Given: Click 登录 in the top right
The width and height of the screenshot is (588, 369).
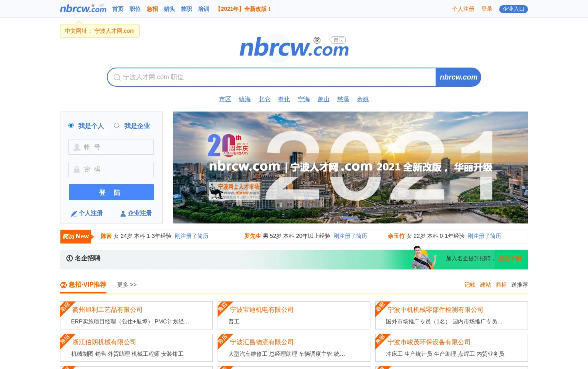Looking at the screenshot, I should coord(487,9).
